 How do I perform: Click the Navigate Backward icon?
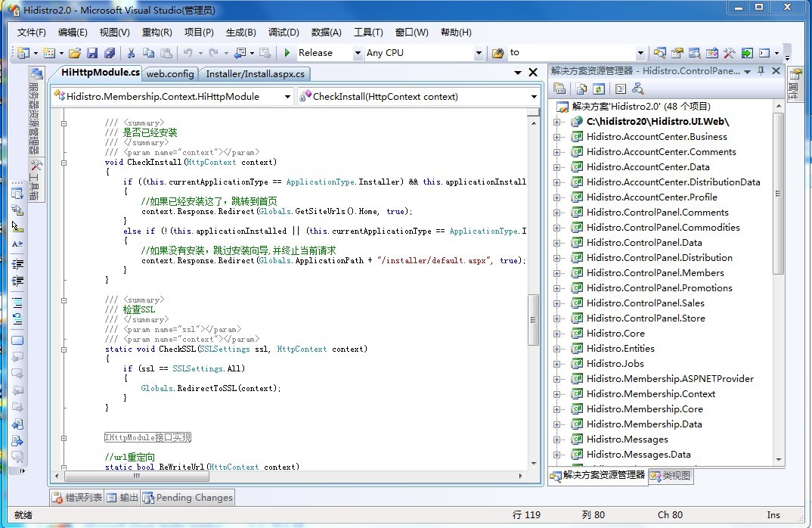click(240, 53)
